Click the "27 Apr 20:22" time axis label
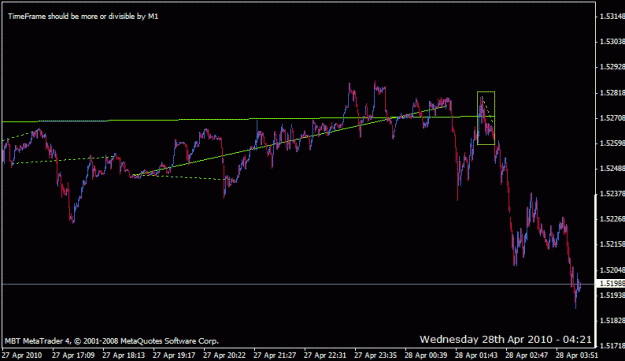 [224, 355]
